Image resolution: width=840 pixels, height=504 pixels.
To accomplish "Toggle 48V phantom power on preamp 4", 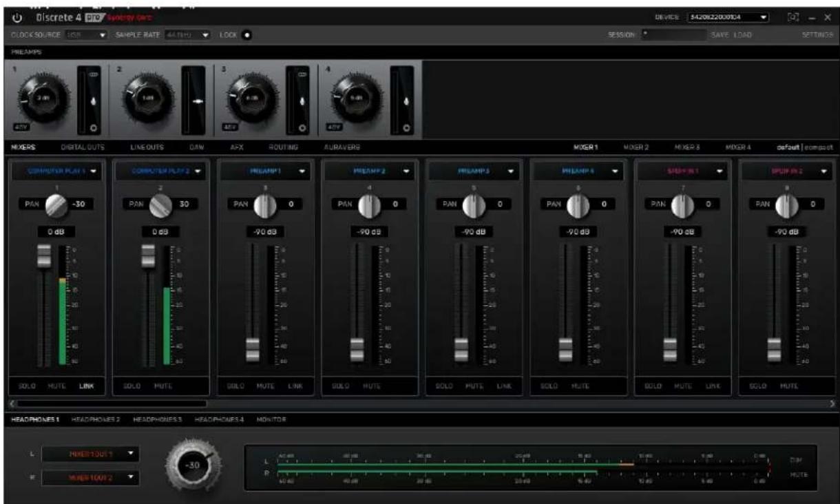I will tap(334, 127).
